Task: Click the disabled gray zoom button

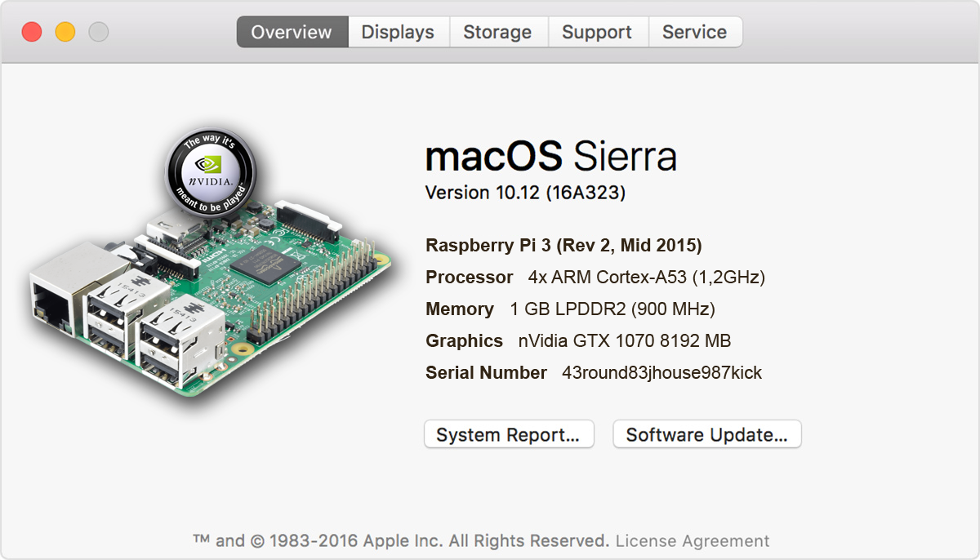Action: click(x=99, y=33)
